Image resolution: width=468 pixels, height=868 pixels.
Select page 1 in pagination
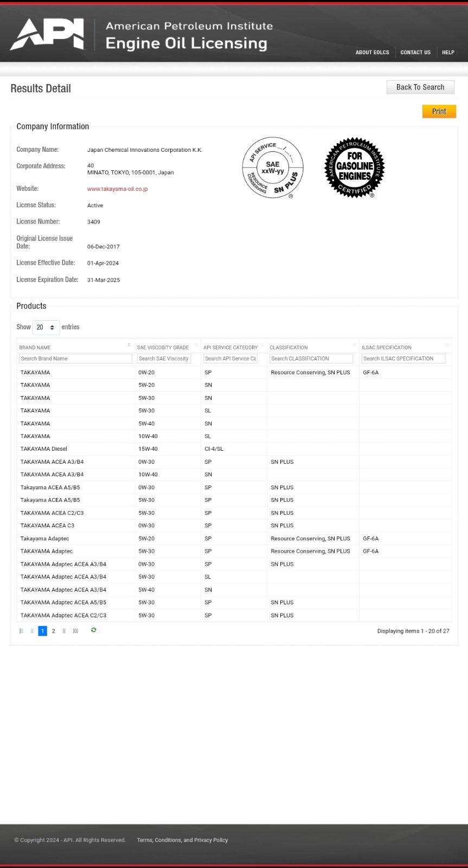click(x=42, y=631)
